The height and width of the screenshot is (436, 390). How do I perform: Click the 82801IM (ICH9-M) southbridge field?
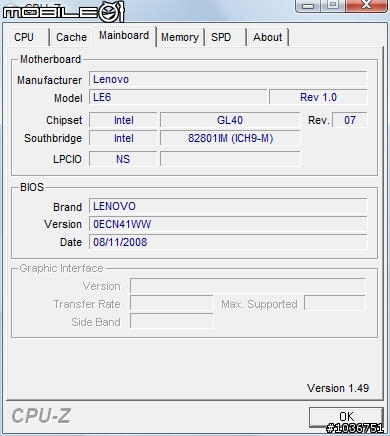click(230, 138)
